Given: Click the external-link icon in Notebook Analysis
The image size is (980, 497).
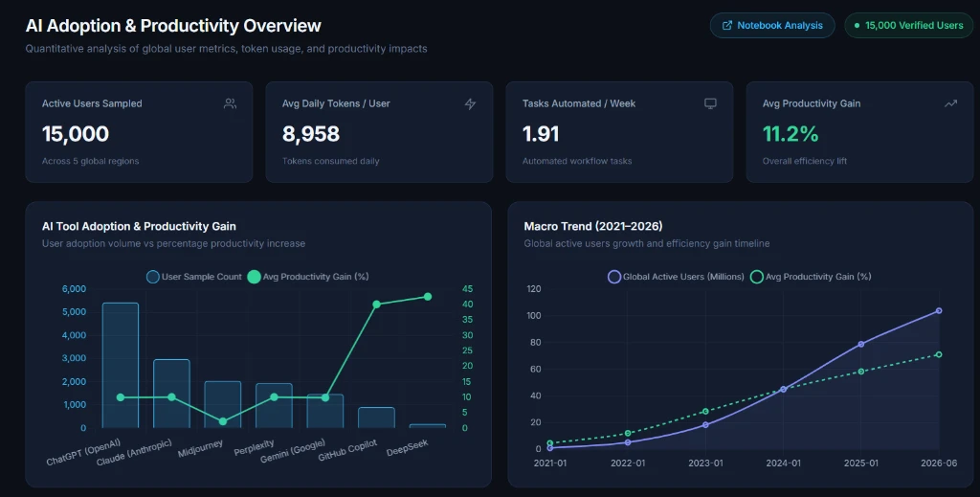Looking at the screenshot, I should (x=727, y=26).
